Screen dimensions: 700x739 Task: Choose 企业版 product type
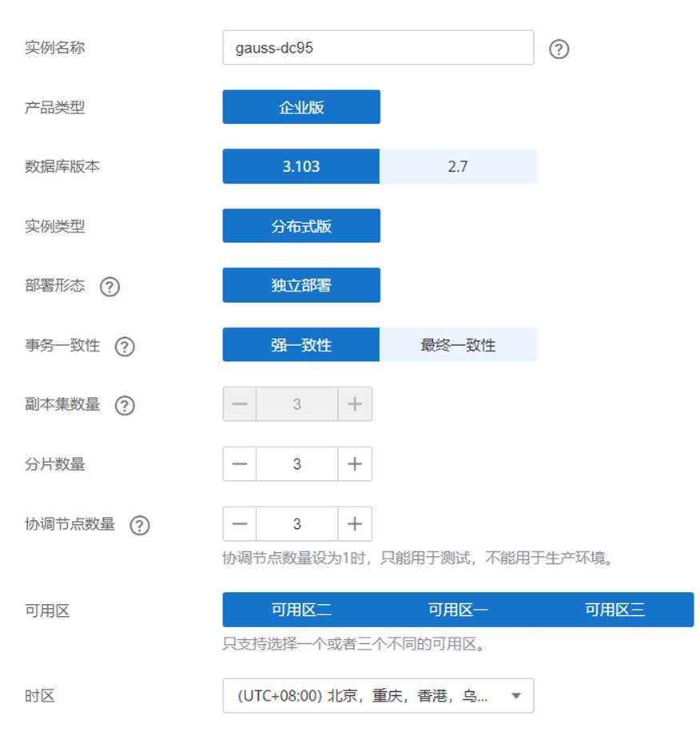point(301,107)
